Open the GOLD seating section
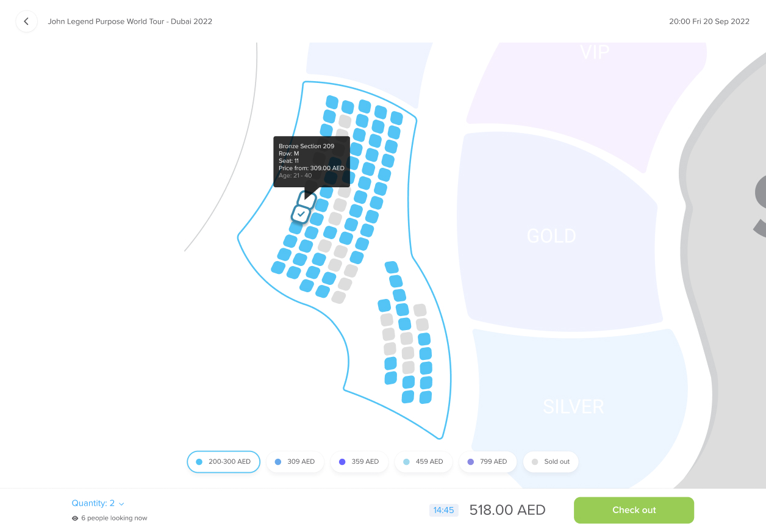 pos(551,236)
